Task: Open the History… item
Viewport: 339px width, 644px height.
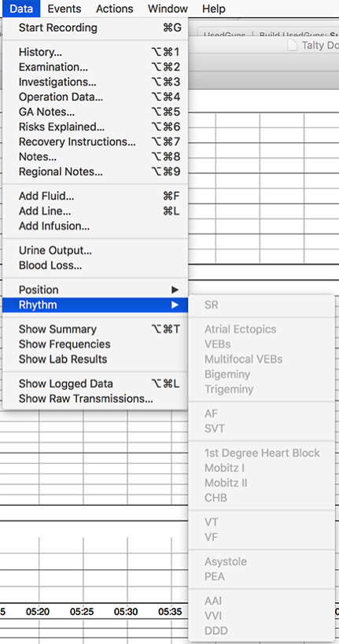Action: coord(95,52)
